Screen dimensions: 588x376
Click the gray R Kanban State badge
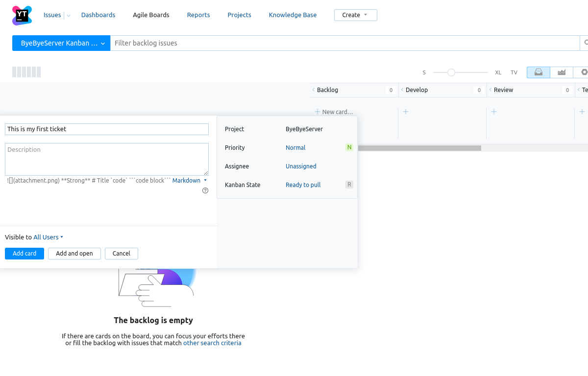349,185
